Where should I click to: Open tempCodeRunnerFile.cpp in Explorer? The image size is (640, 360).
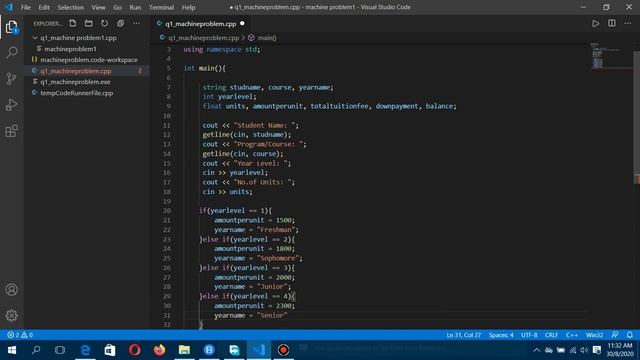(86, 93)
